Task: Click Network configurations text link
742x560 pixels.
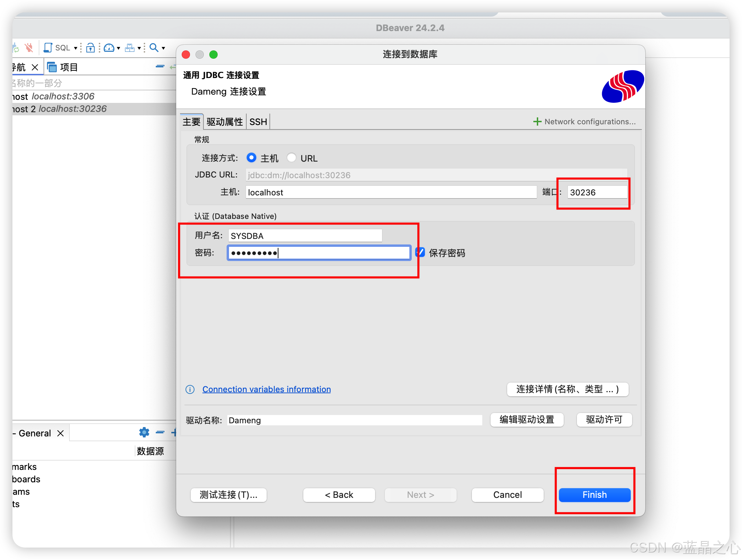Action: coord(590,122)
